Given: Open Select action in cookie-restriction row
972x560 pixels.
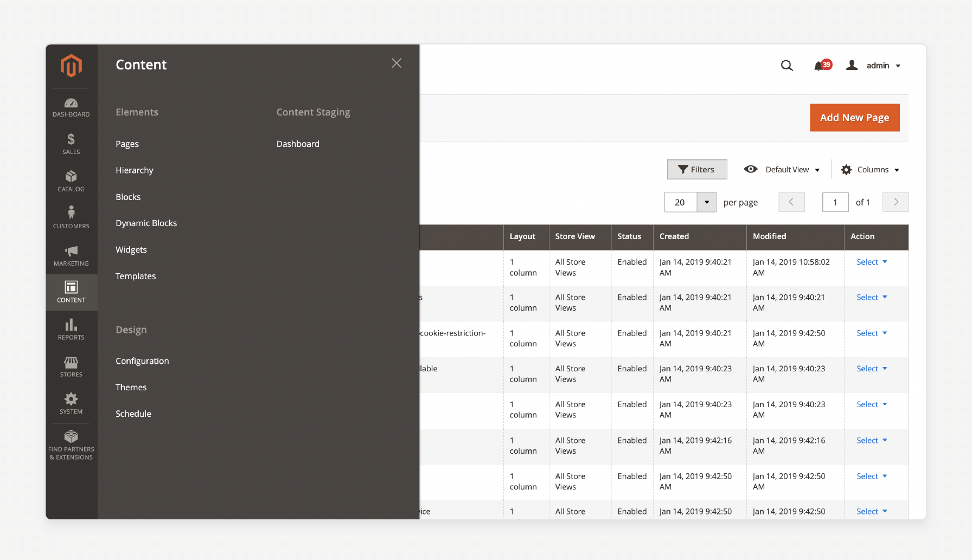Looking at the screenshot, I should (872, 333).
